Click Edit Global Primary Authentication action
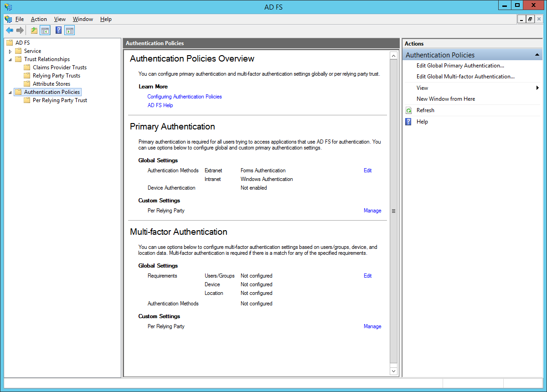 (x=460, y=66)
